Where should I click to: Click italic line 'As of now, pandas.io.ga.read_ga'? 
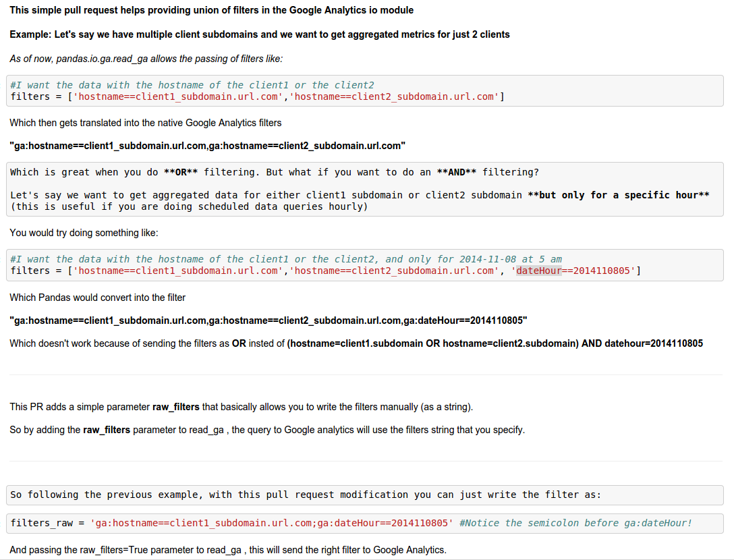[x=146, y=59]
